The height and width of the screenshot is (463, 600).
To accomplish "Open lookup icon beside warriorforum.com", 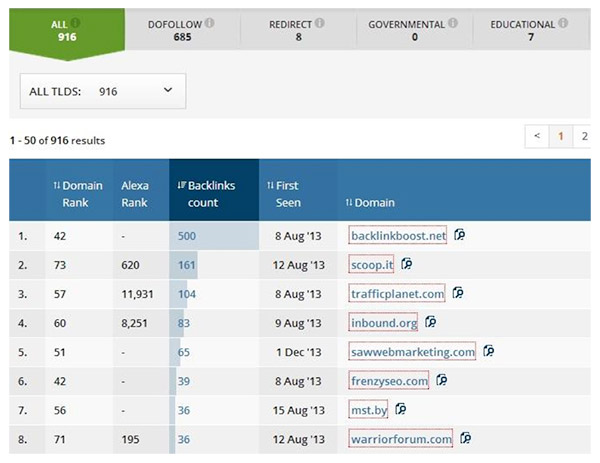I will point(465,439).
